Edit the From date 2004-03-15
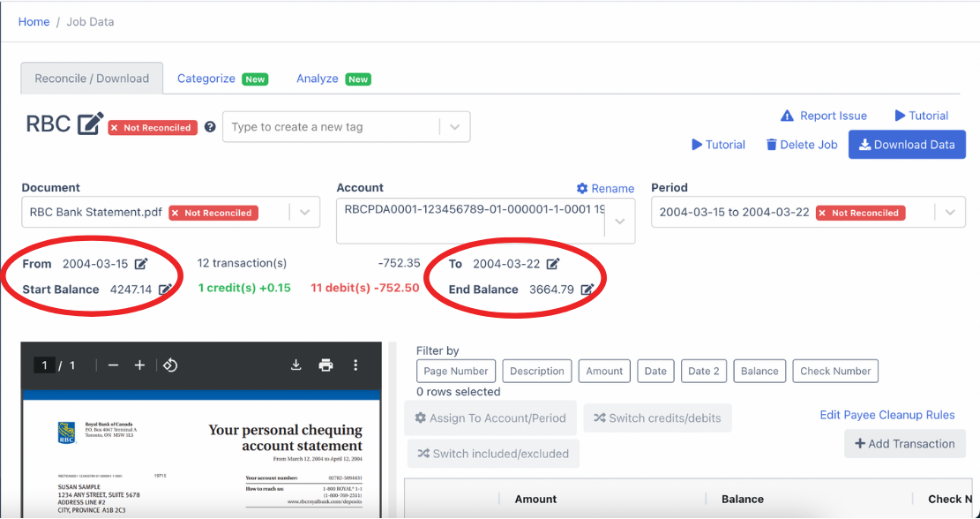 click(141, 264)
